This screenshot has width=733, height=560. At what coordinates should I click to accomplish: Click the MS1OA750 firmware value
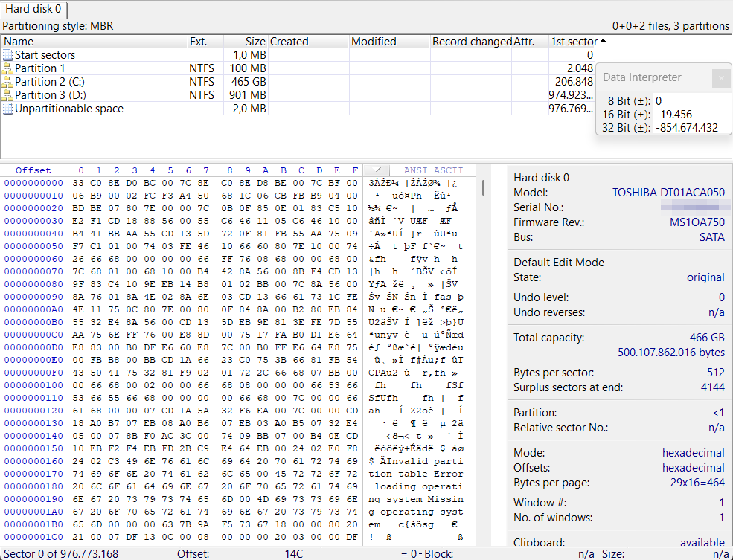click(x=697, y=222)
